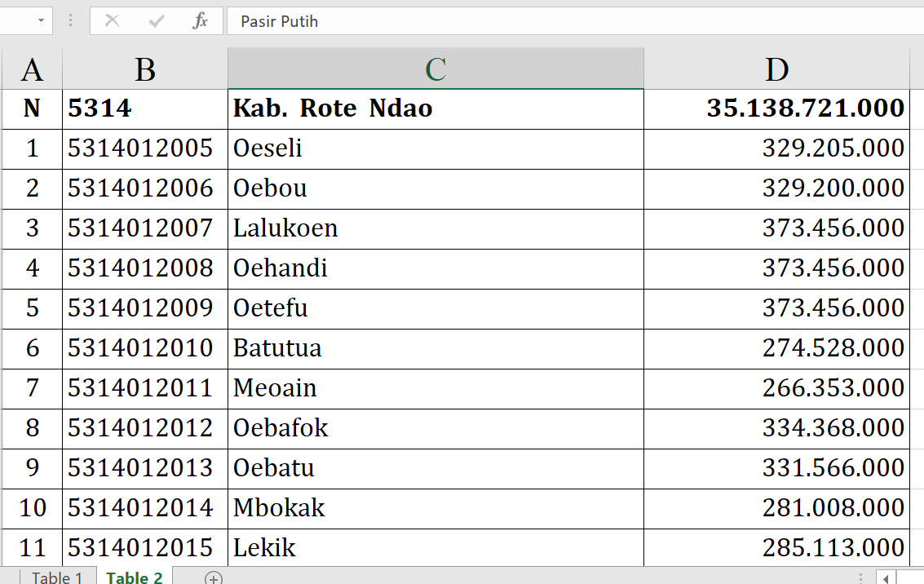The image size is (924, 584).
Task: Add a new sheet with plus icon
Action: [214, 577]
